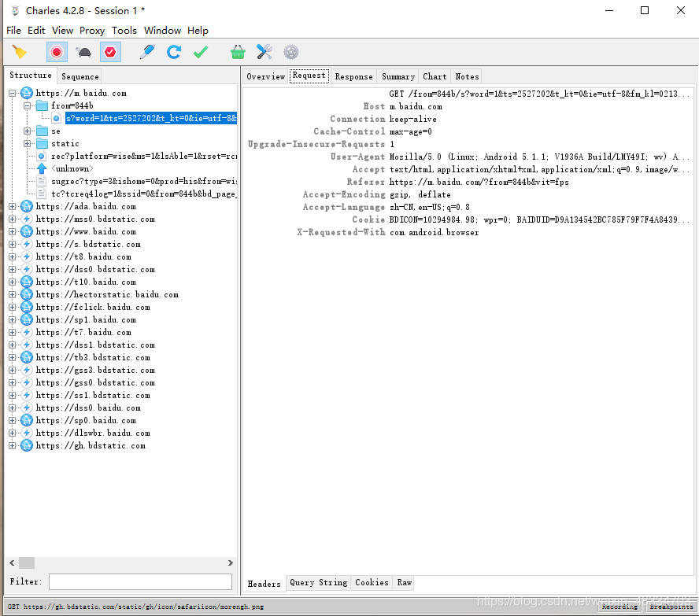The image size is (699, 616).
Task: Click the User-Agent header row
Action: coord(469,157)
